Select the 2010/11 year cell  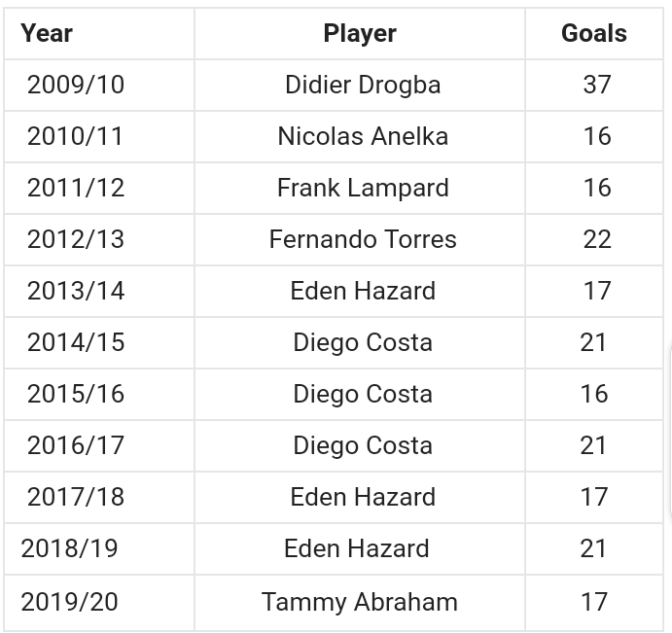76,136
